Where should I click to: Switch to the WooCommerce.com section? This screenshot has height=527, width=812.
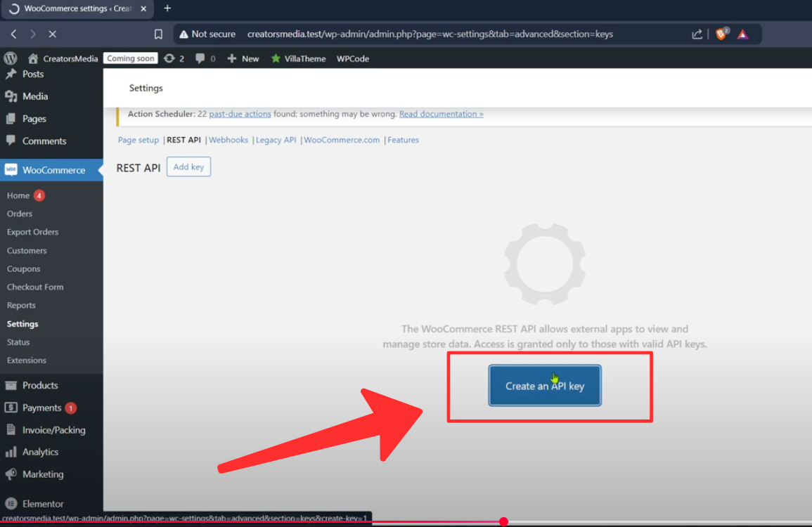click(x=342, y=140)
